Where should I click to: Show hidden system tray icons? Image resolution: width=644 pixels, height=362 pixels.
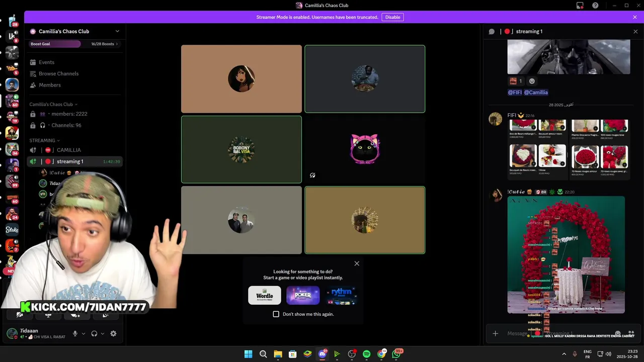(x=564, y=354)
